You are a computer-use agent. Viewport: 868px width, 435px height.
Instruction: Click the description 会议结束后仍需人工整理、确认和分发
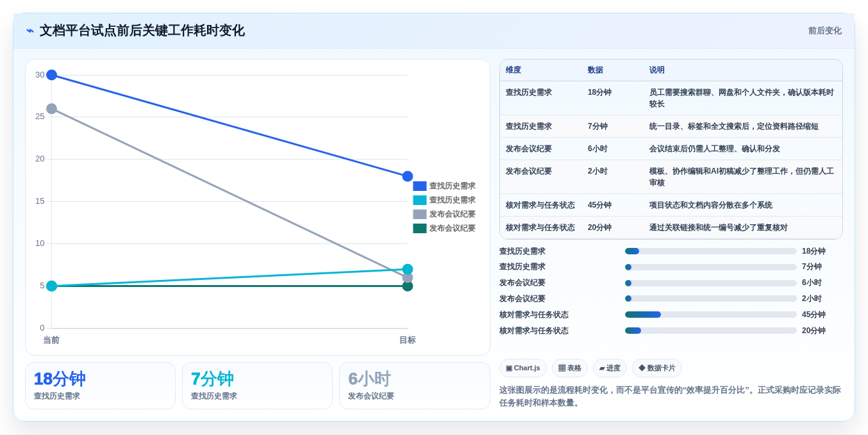tap(715, 149)
